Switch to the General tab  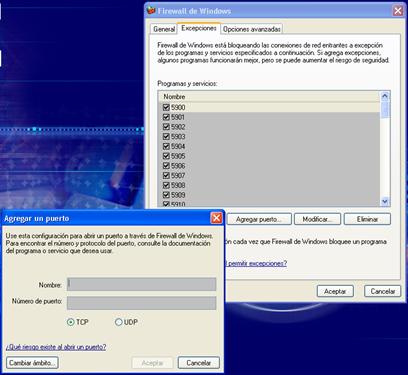[164, 29]
